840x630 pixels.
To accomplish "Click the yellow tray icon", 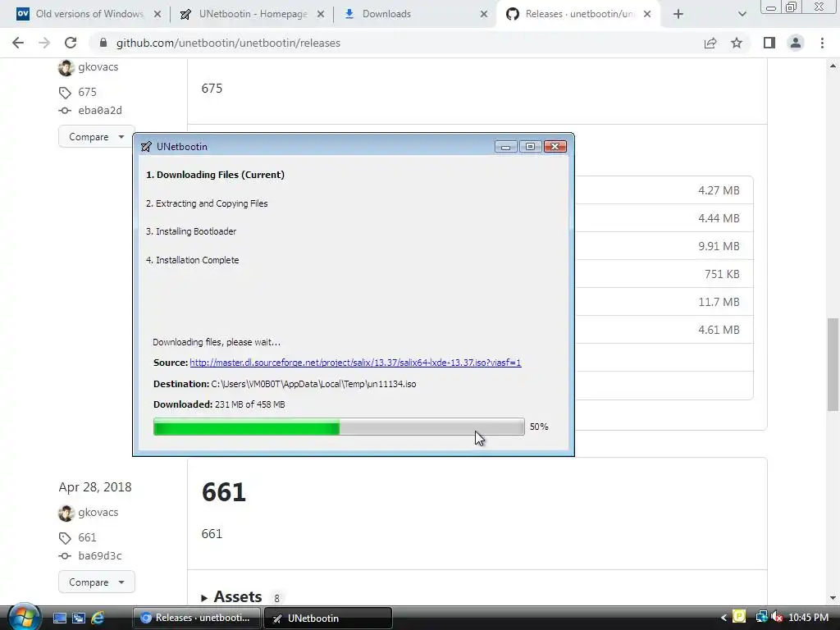I will (739, 617).
